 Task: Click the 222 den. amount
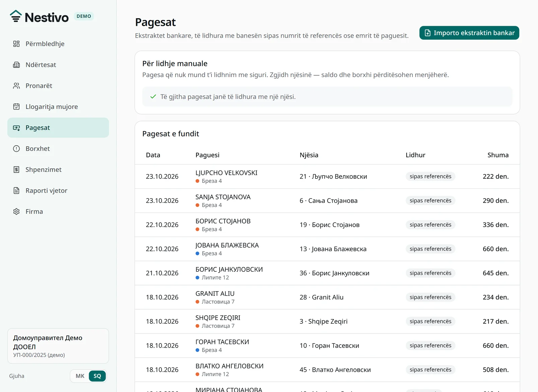point(496,177)
